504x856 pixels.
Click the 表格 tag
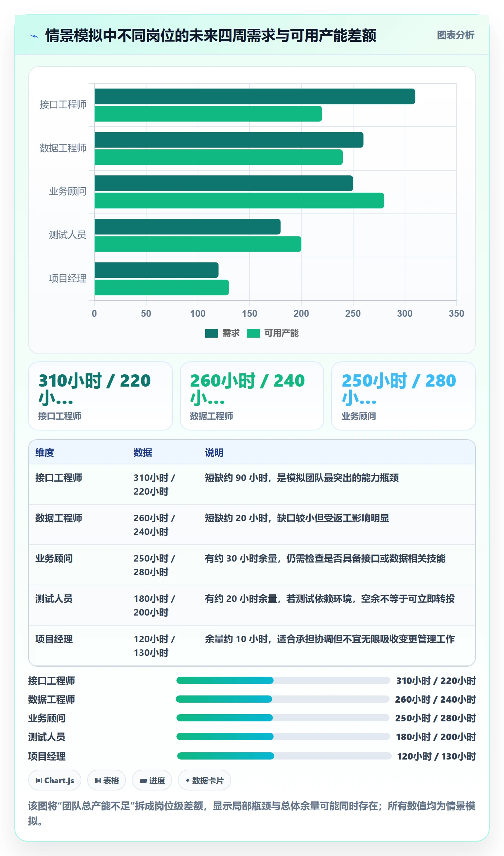(x=107, y=780)
